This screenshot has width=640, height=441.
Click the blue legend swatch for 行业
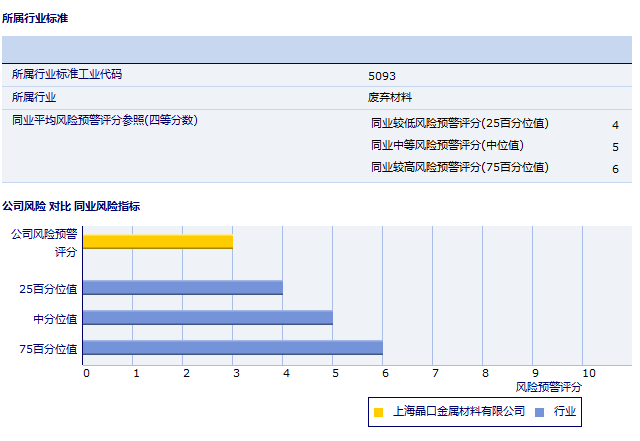539,412
